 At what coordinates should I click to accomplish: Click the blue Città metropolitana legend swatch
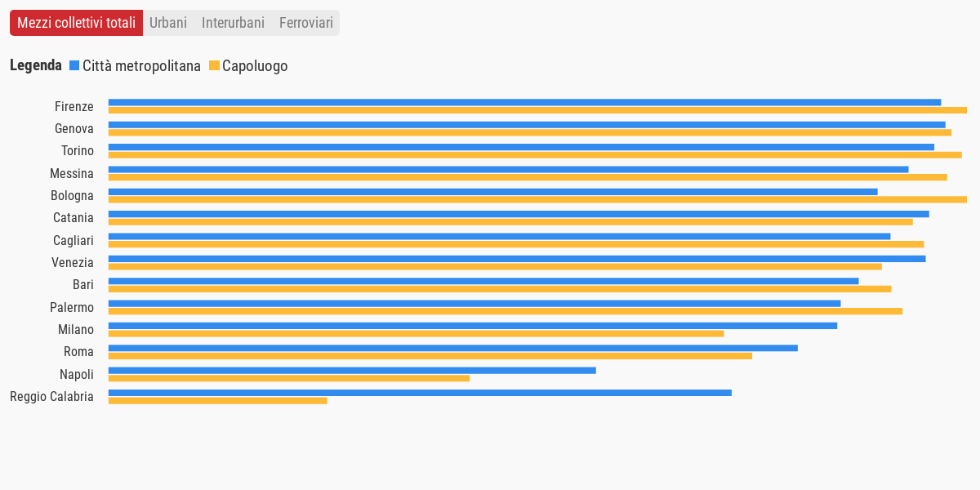[74, 66]
